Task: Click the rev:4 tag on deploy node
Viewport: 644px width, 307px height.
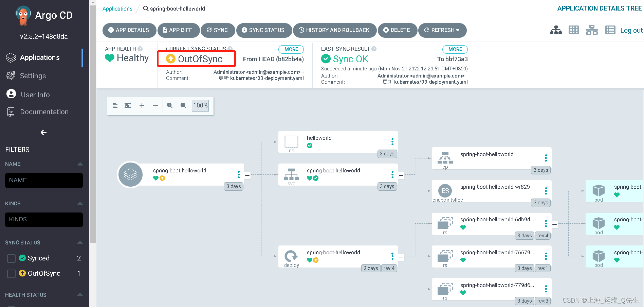Action: coord(389,268)
